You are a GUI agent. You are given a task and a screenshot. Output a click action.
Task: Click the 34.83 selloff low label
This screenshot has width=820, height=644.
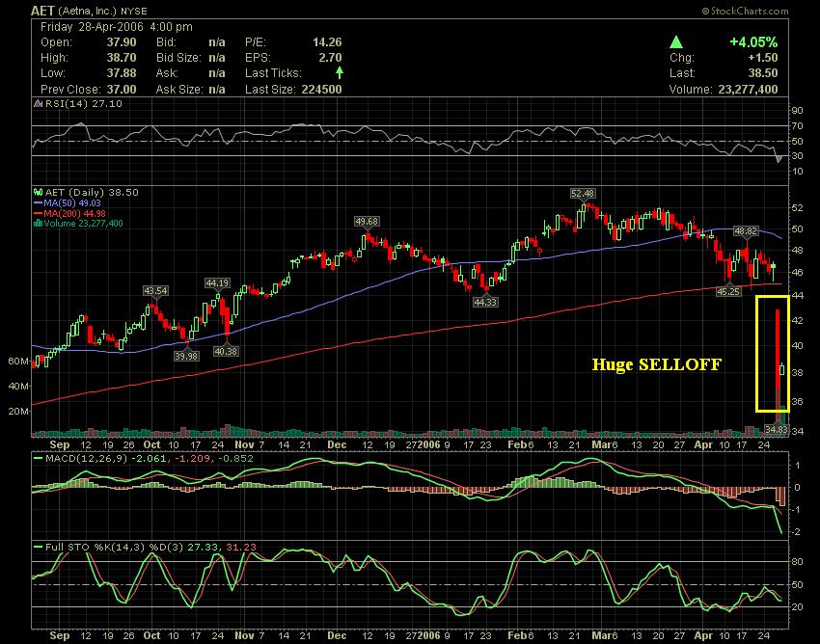pyautogui.click(x=776, y=429)
